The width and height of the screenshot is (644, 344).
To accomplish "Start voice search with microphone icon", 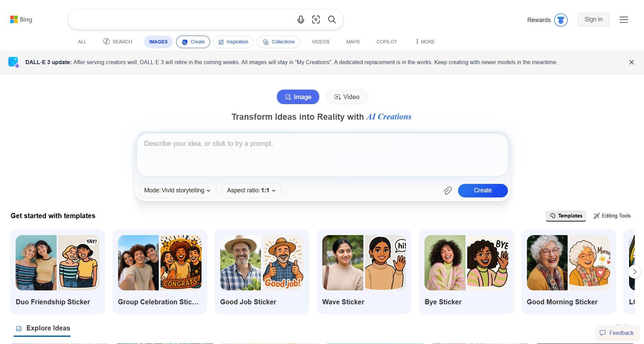I will point(301,20).
